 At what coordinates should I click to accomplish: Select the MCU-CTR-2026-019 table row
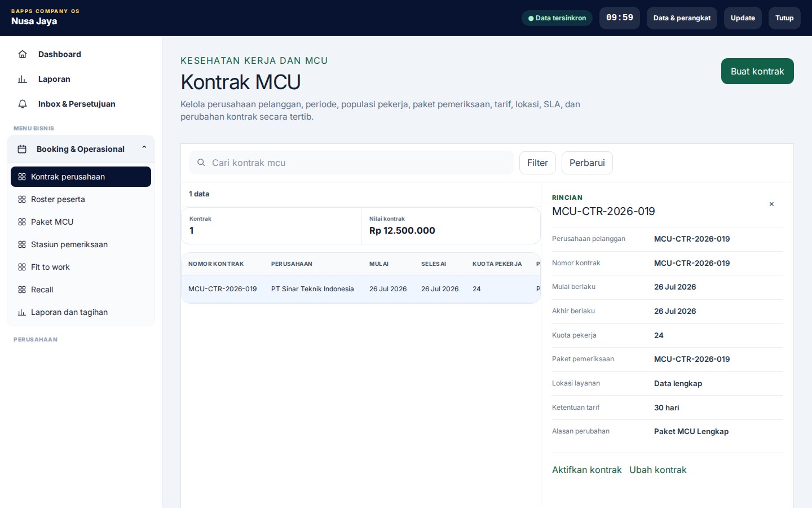(361, 289)
